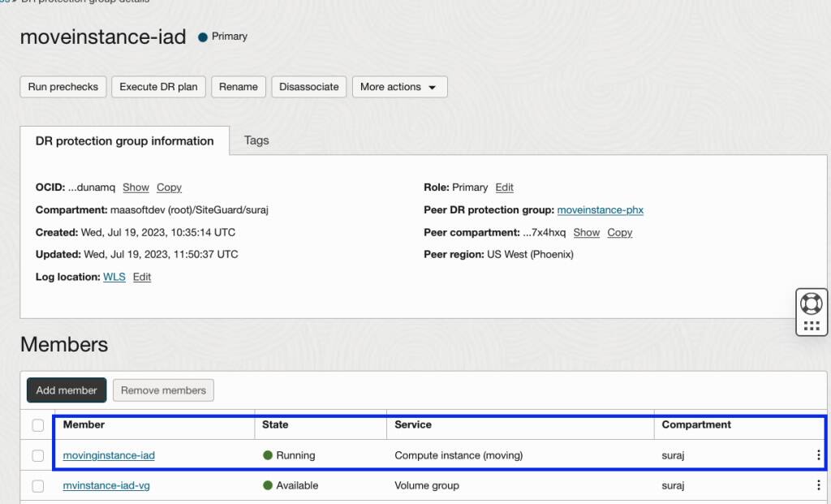831x504 pixels.
Task: Expand the More actions dropdown
Action: 399,87
